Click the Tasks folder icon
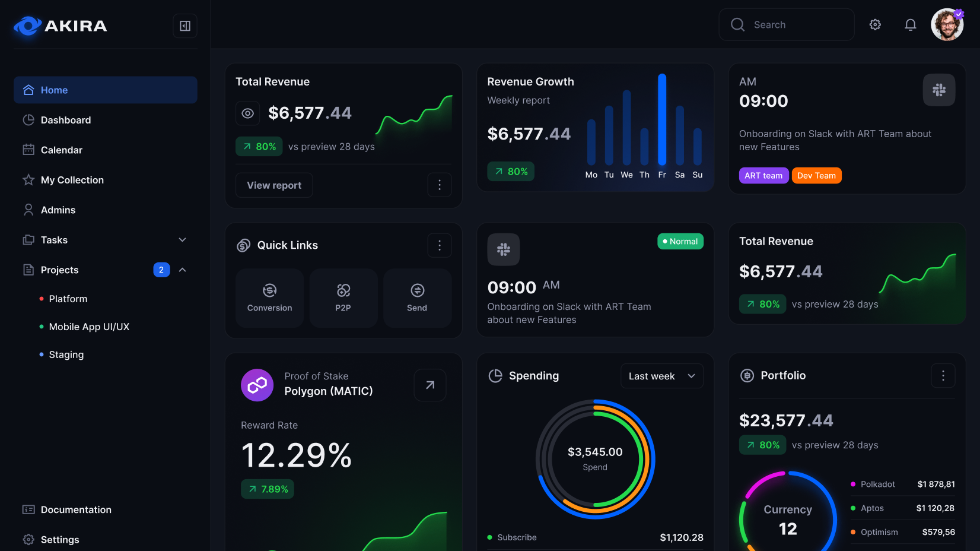The height and width of the screenshot is (551, 980). pos(28,240)
